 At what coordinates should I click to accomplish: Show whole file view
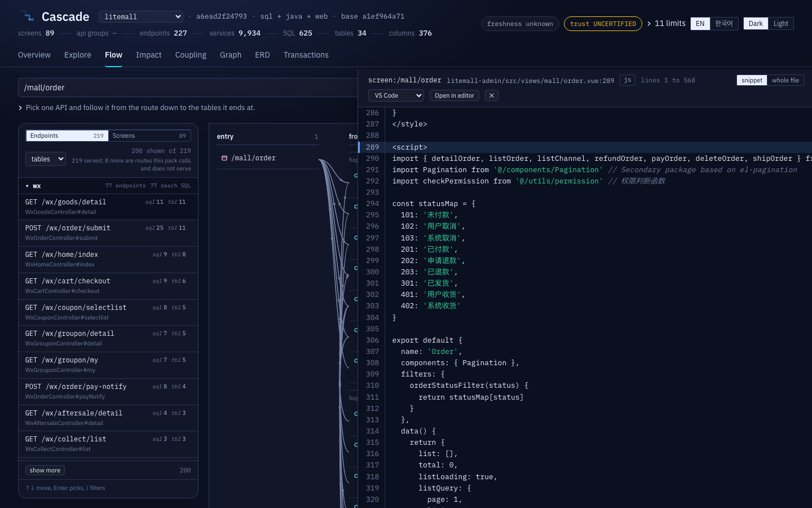(x=785, y=80)
